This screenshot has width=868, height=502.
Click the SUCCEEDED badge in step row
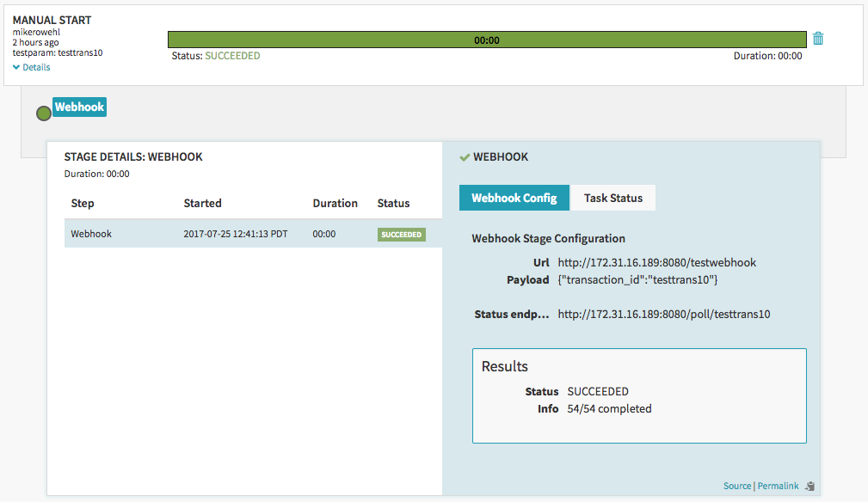tap(402, 234)
